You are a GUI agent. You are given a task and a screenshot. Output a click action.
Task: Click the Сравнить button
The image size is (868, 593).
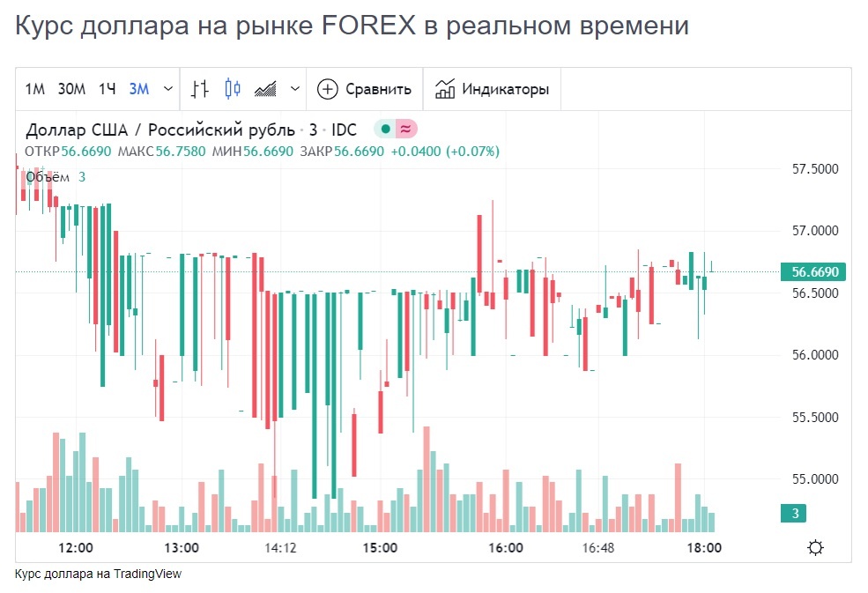[x=379, y=88]
